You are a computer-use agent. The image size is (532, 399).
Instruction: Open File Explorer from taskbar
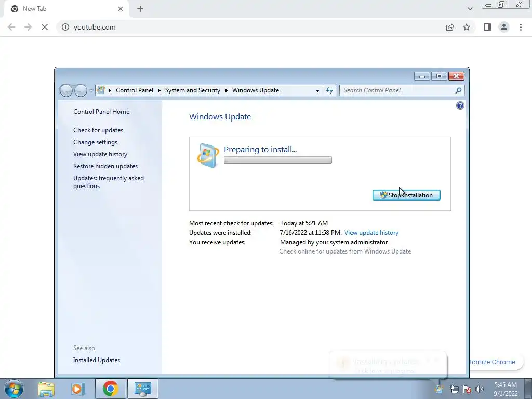(x=46, y=389)
